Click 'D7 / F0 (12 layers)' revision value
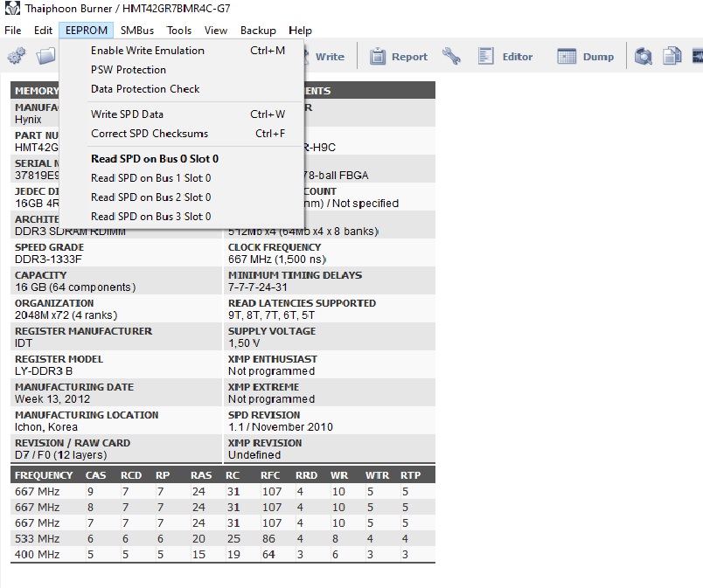 click(60, 455)
